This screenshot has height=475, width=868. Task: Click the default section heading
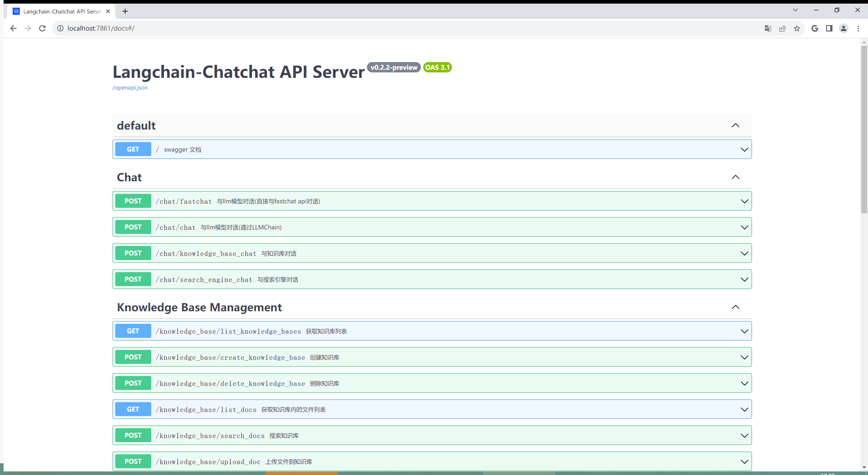(136, 125)
